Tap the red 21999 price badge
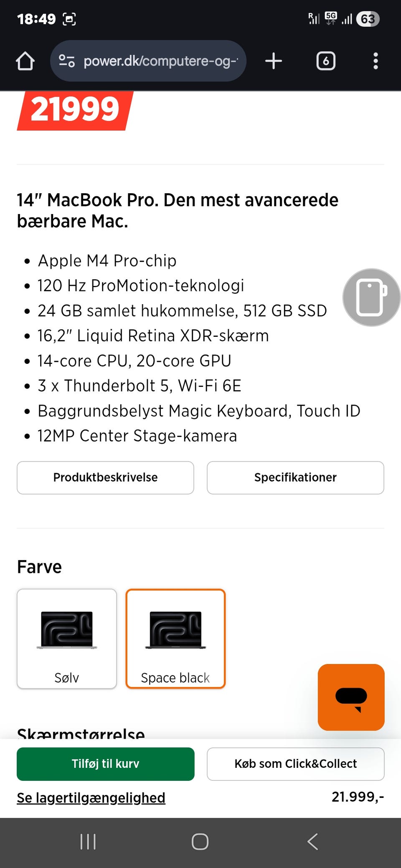 (x=75, y=110)
